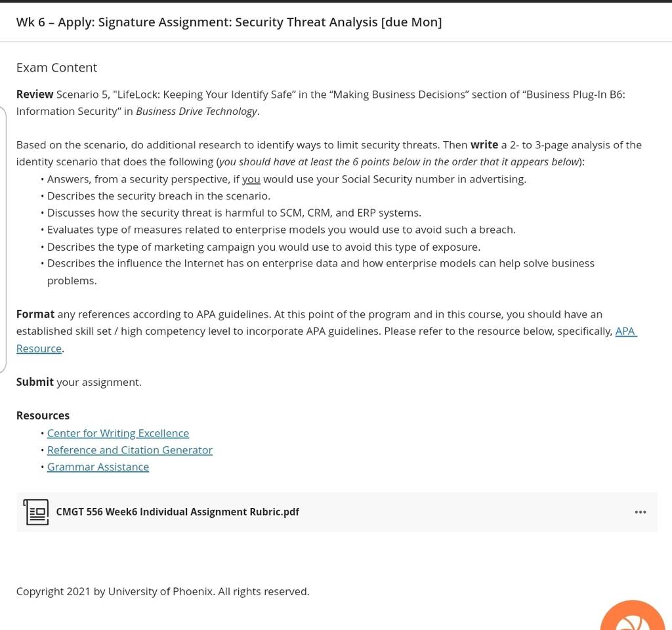
Task: Open Center for Writing Excellence link
Action: [x=118, y=433]
